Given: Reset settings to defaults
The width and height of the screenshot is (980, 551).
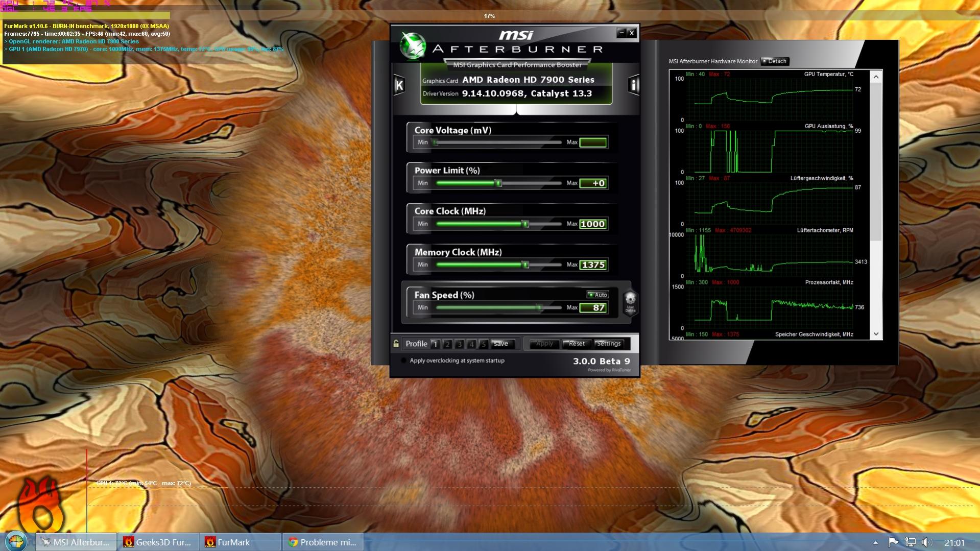Looking at the screenshot, I should click(577, 344).
